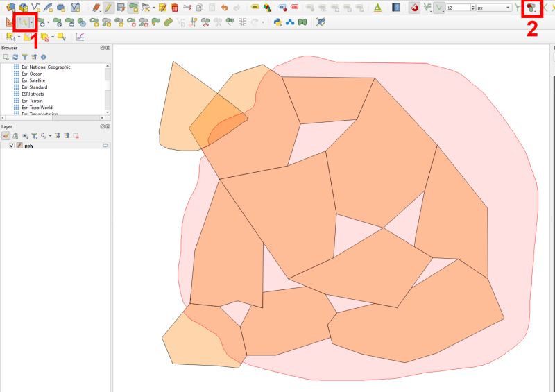Refresh the Browser panel

(x=15, y=57)
